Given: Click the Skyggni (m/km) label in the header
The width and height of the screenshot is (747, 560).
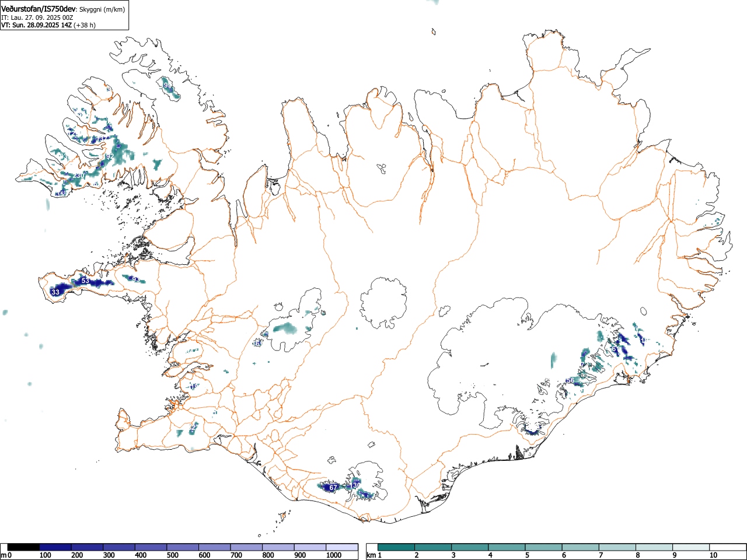Looking at the screenshot, I should (103, 10).
